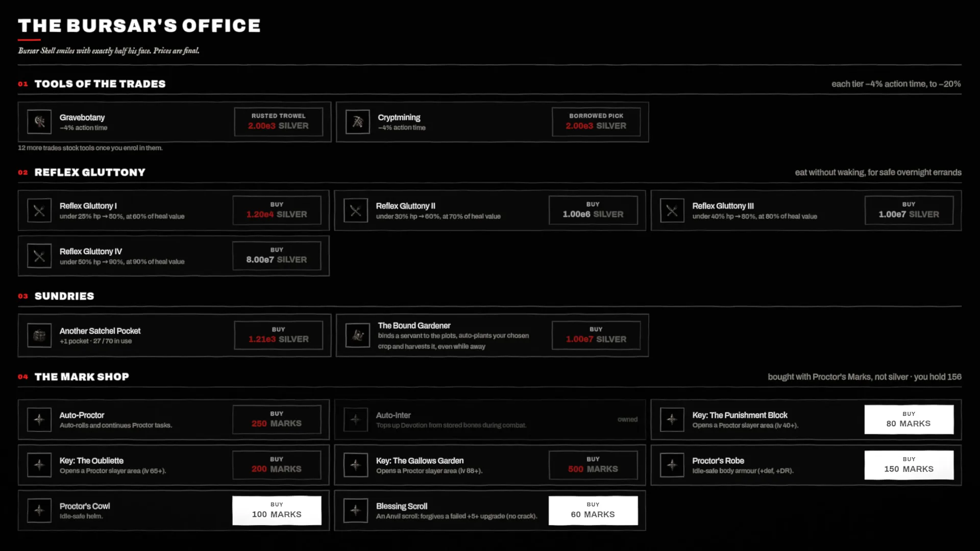Select the Reflex Gluttony I crossed-utensils icon
The width and height of the screenshot is (980, 551).
pyautogui.click(x=39, y=211)
